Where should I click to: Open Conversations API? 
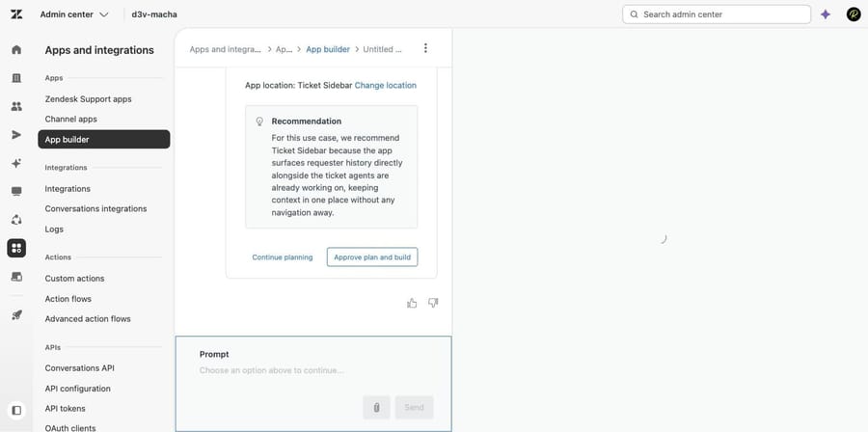(80, 367)
